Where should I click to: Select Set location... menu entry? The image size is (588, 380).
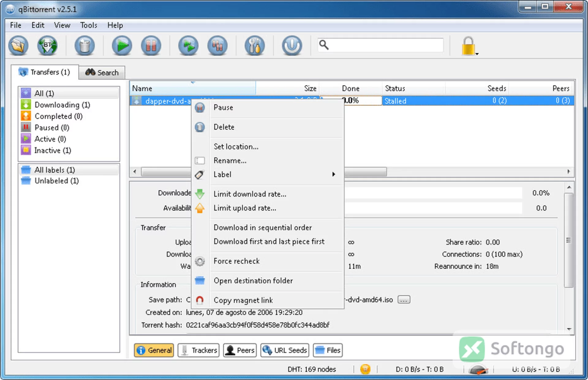tap(268, 146)
